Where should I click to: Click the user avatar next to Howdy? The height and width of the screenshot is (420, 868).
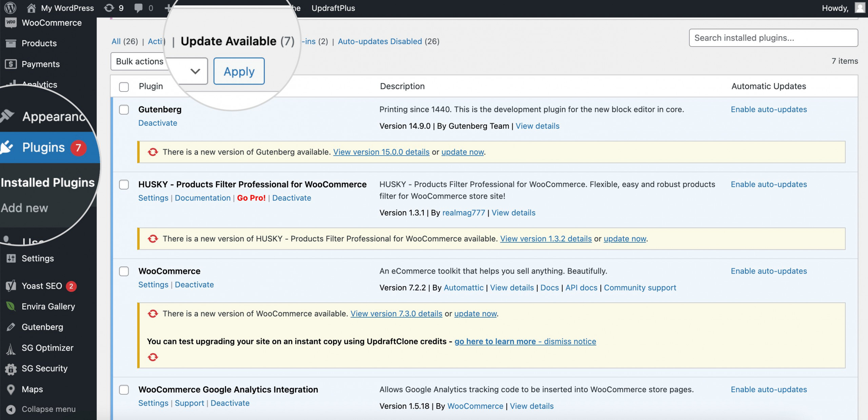pyautogui.click(x=860, y=7)
